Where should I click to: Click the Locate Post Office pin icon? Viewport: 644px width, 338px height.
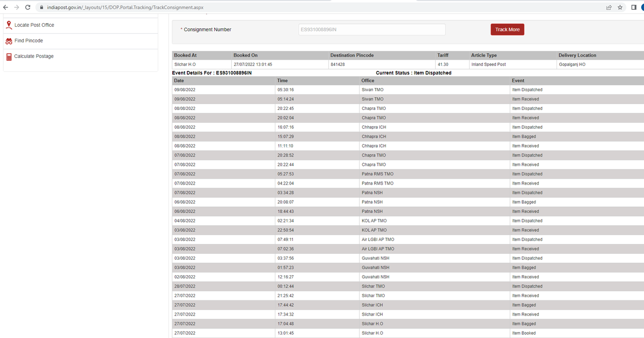9,25
